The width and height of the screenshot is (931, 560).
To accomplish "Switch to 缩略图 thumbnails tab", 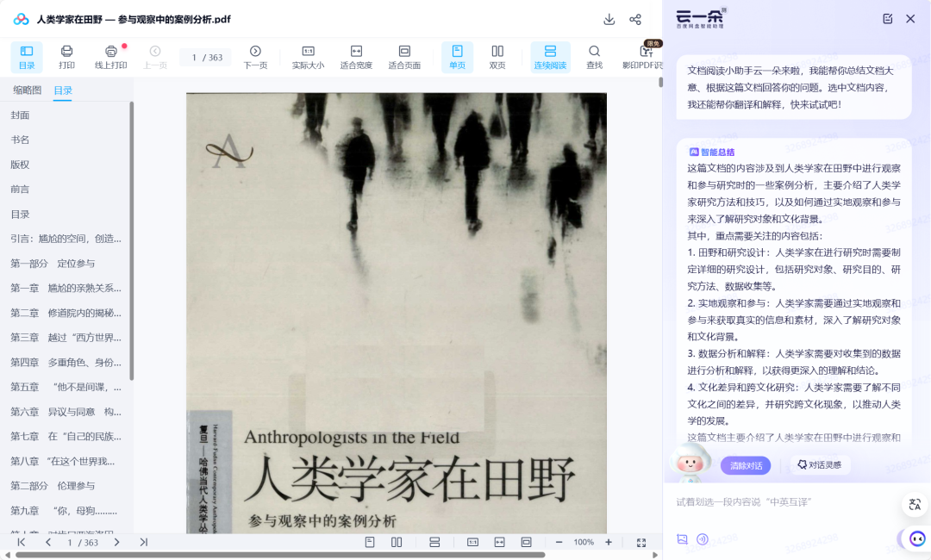I will coord(28,90).
